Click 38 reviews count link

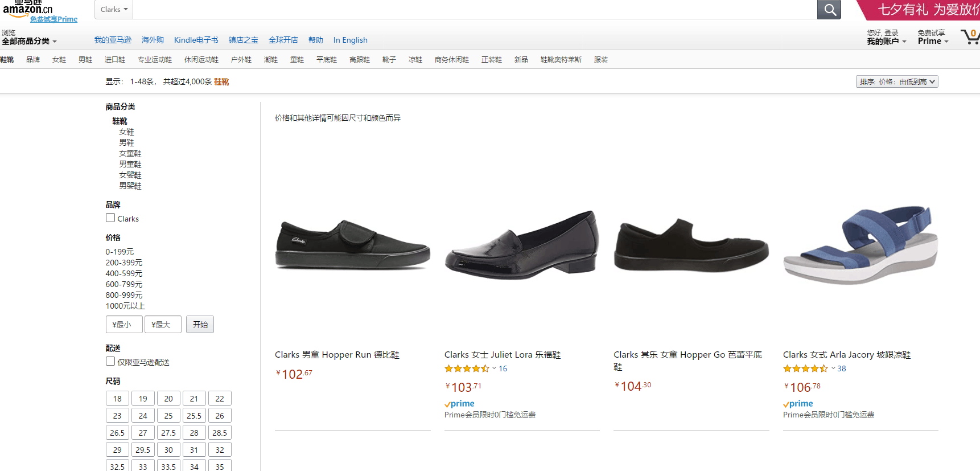842,368
